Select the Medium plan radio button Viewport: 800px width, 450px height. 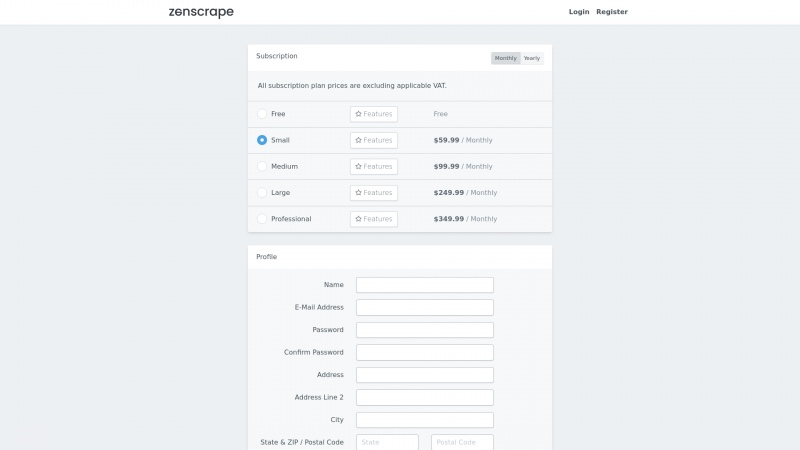(x=262, y=166)
